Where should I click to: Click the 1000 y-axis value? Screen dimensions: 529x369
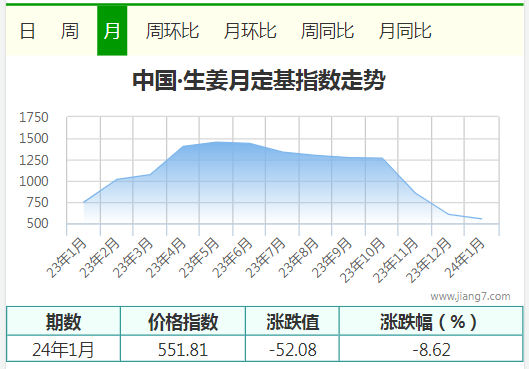[34, 181]
